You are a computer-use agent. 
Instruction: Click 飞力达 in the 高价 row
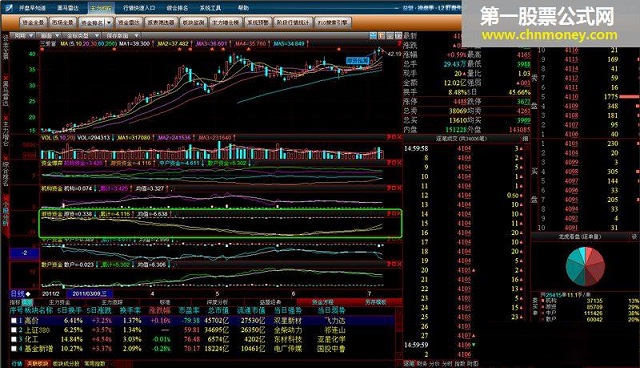(335, 321)
